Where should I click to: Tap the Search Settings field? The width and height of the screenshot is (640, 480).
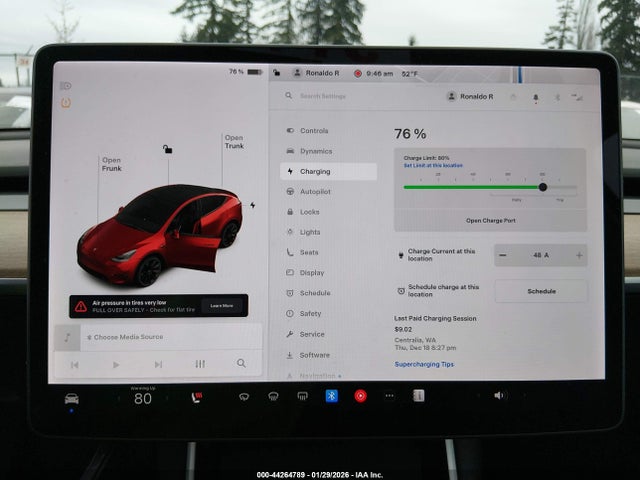pos(322,96)
